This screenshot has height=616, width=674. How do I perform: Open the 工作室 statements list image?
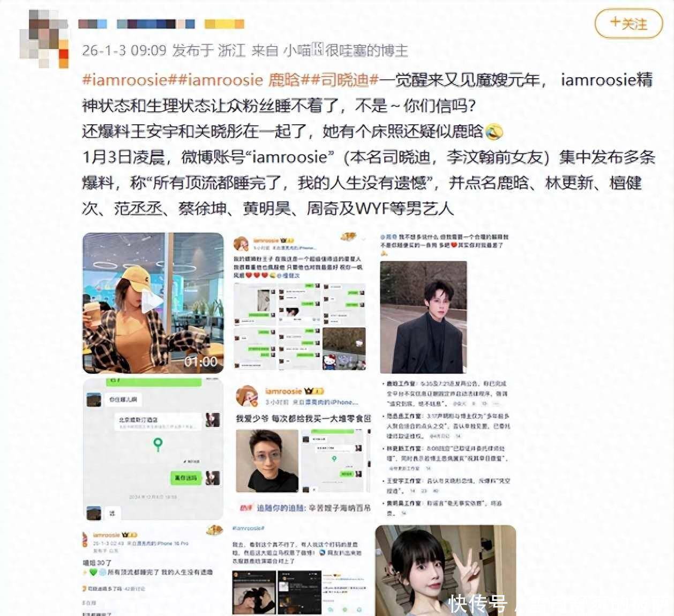pos(447,448)
